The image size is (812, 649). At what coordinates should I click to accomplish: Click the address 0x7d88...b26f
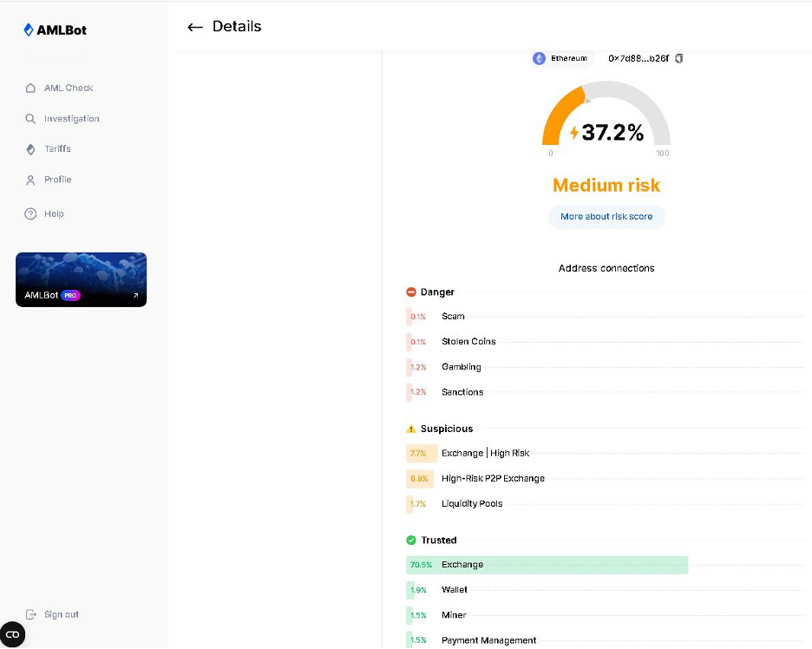[638, 58]
